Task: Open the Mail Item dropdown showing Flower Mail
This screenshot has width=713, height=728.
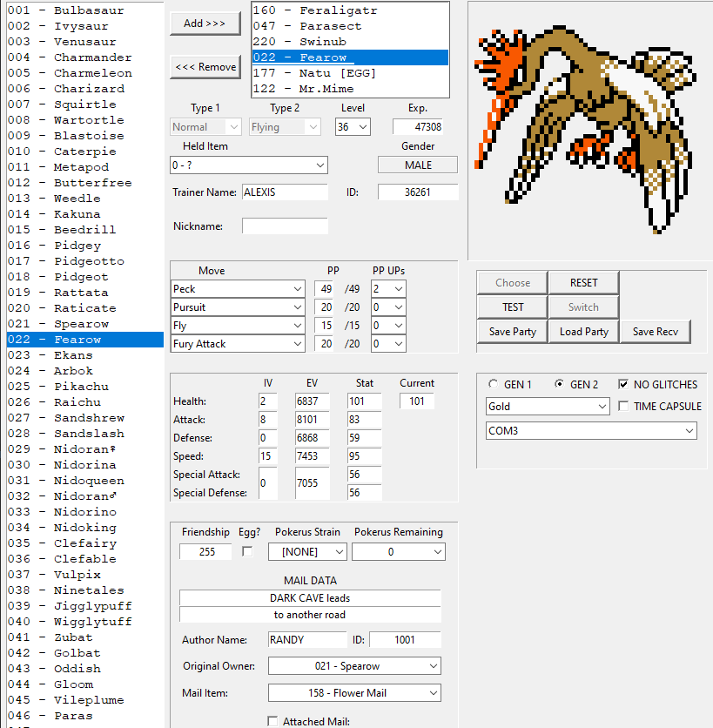Action: (x=353, y=693)
